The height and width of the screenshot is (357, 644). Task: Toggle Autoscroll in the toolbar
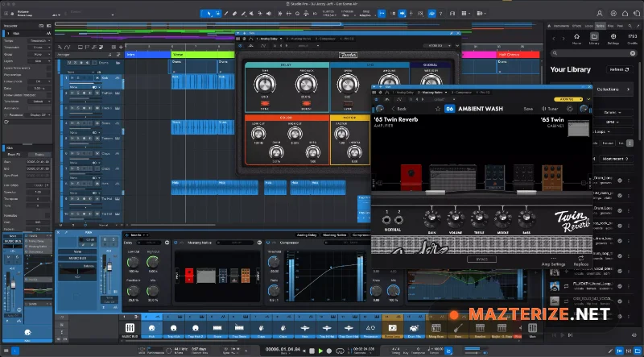(402, 14)
